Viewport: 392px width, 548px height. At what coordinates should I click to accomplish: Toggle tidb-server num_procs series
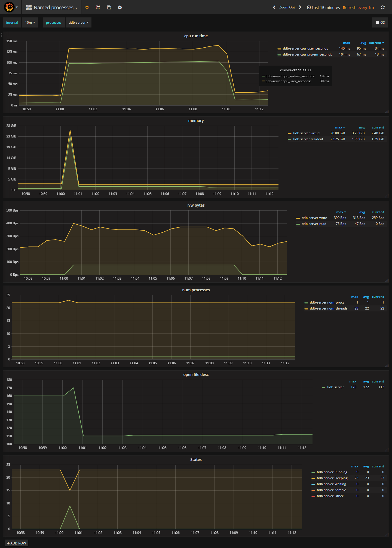(x=327, y=302)
